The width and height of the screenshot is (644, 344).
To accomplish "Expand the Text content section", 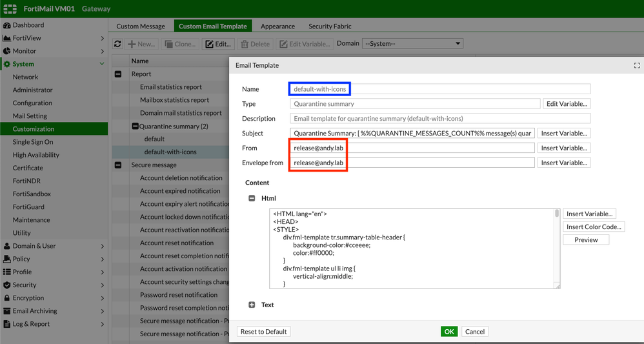I will [x=252, y=305].
